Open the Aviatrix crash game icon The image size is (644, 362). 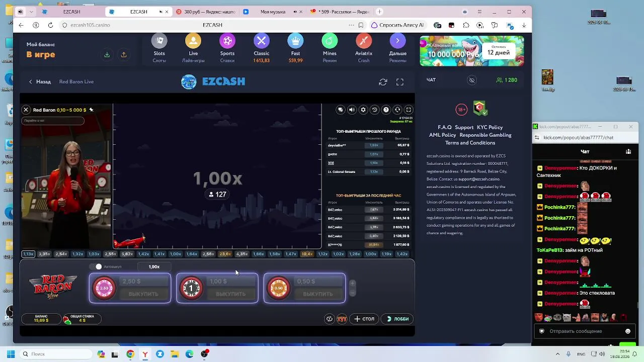point(364,41)
